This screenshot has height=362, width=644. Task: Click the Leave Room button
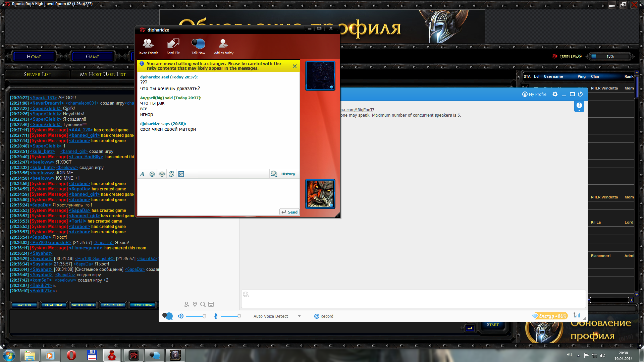tap(143, 305)
